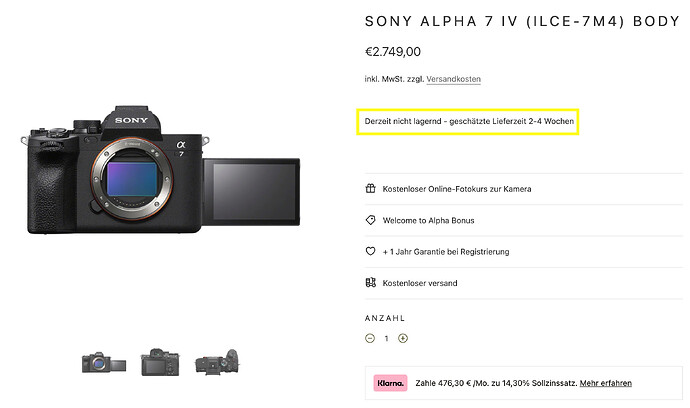Click the highlighted Lieferzeit stock notice

(x=470, y=122)
